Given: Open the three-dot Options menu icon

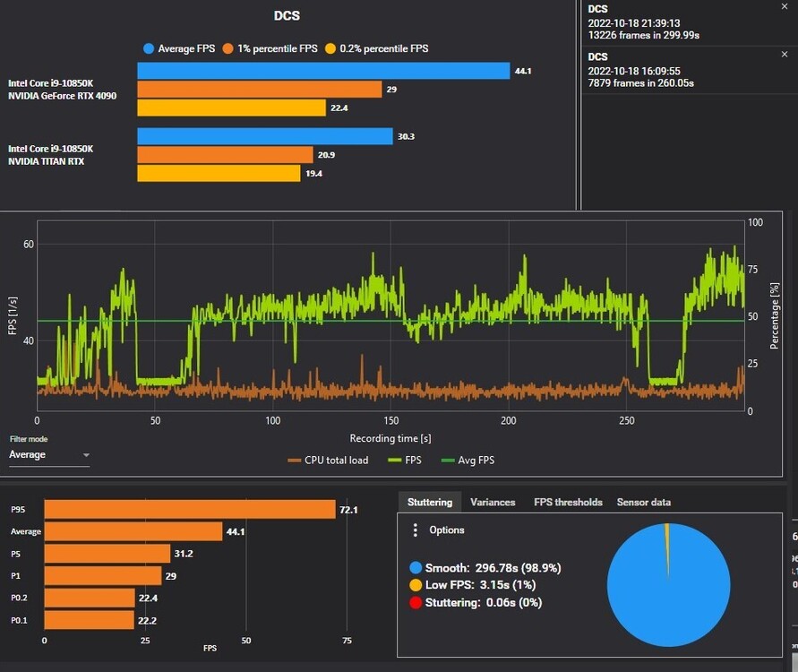Looking at the screenshot, I should (416, 530).
